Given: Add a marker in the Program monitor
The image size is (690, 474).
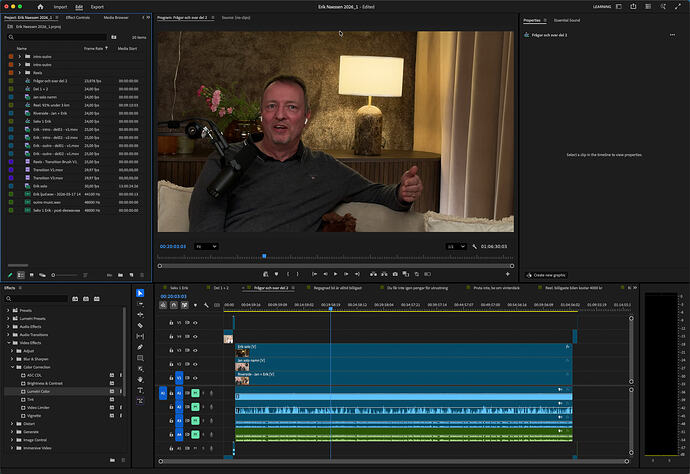Looking at the screenshot, I should coord(276,274).
